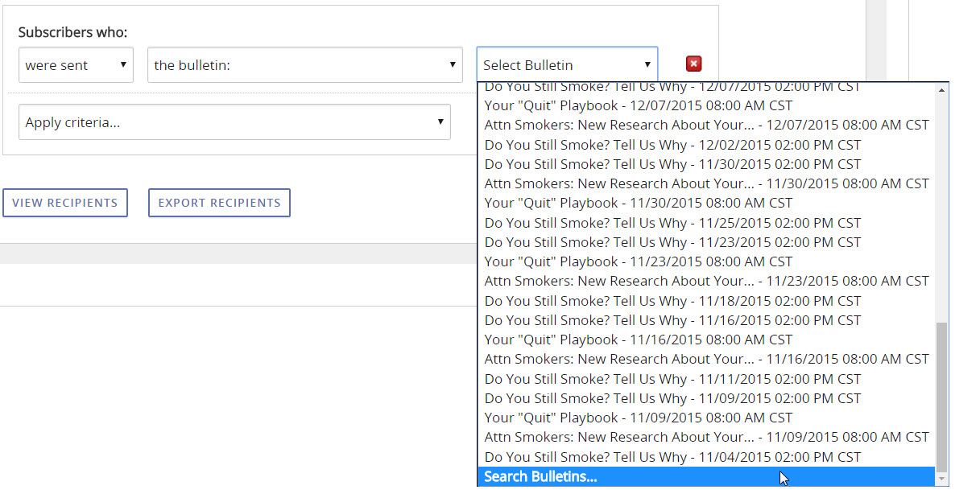The image size is (980, 494).
Task: Select Attn Smokers bulletin from 11/23/2015
Action: pyautogui.click(x=705, y=282)
